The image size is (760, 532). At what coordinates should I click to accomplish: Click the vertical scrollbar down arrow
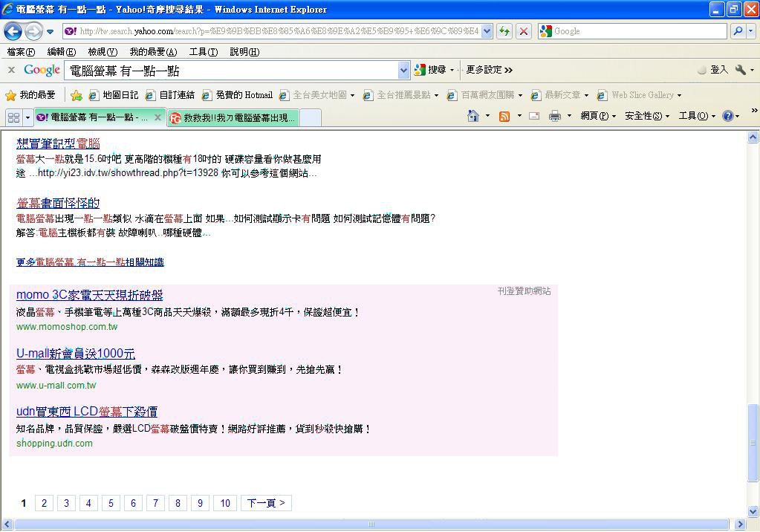[753, 511]
